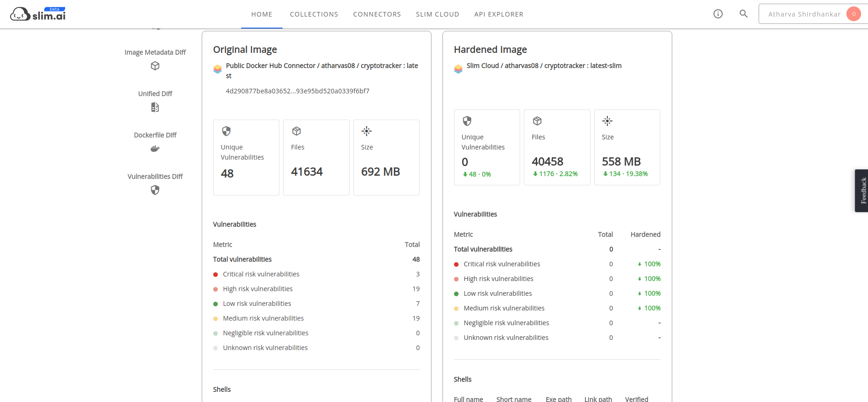Viewport: 868px width, 402px height.
Task: Click the original image digest 4d290877be8a03652
Action: 298,91
